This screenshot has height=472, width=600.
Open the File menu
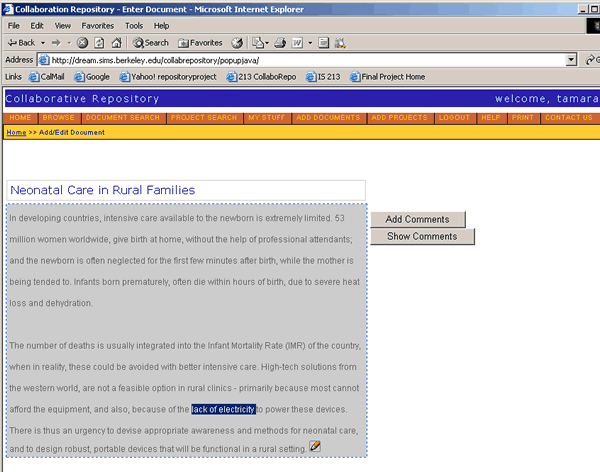[x=13, y=26]
